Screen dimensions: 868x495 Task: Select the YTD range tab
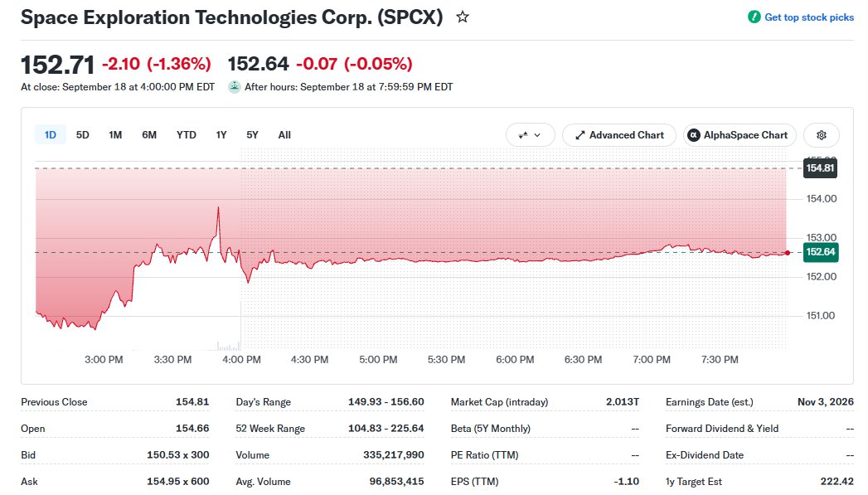pyautogui.click(x=186, y=135)
